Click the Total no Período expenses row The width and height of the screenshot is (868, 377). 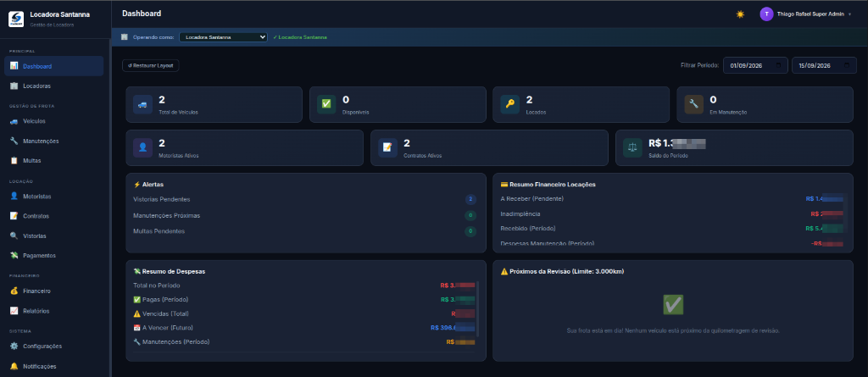coord(304,286)
